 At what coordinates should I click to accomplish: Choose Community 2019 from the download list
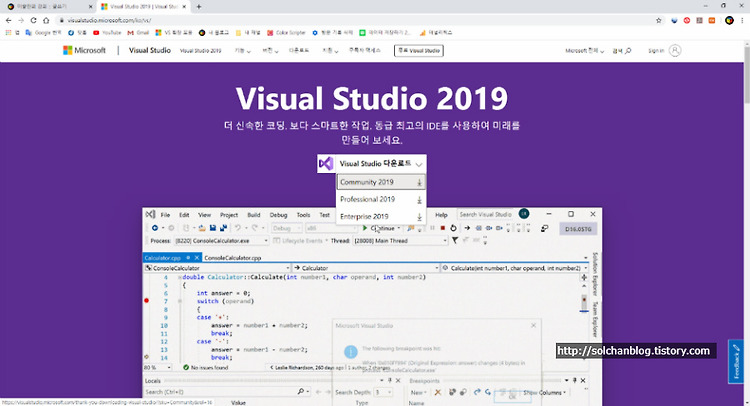pyautogui.click(x=381, y=182)
